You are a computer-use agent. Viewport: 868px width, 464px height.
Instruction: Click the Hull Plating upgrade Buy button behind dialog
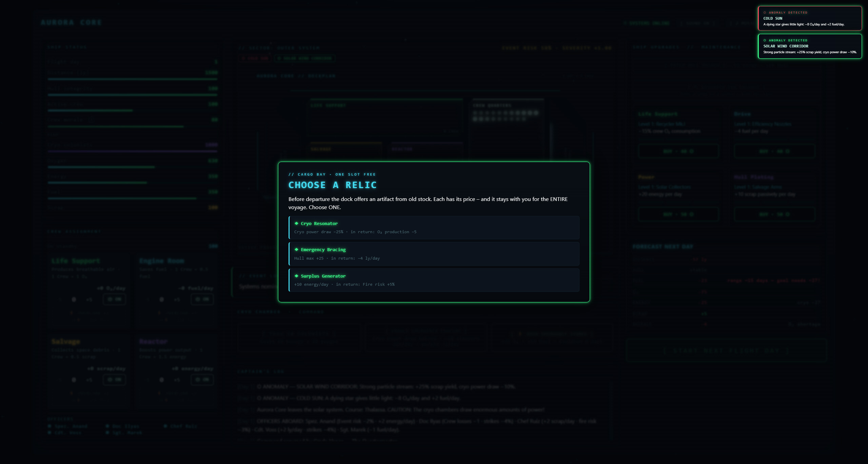(774, 214)
